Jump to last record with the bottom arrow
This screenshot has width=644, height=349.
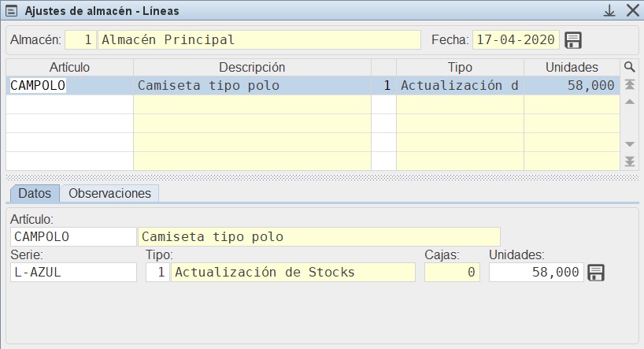point(629,162)
